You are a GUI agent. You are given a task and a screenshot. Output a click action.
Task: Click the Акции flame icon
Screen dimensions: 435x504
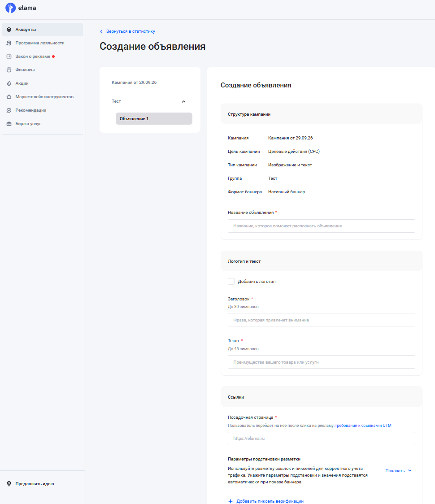(x=9, y=83)
